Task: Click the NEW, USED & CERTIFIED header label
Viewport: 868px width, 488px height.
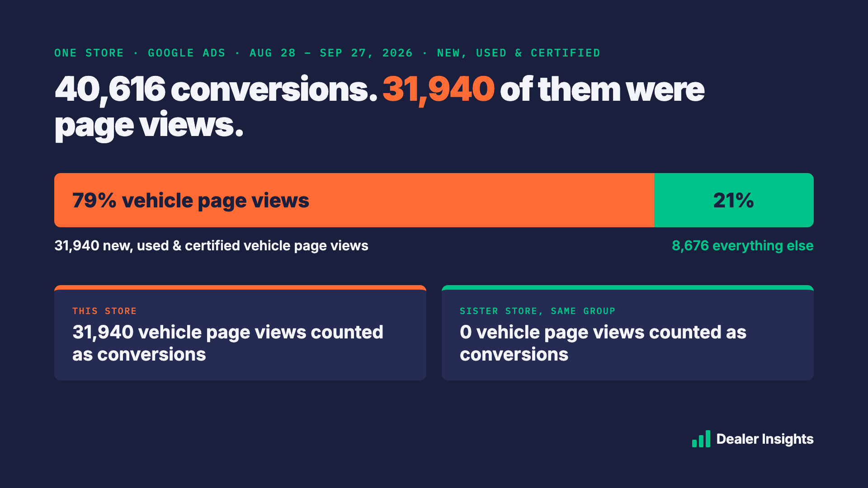Action: click(519, 53)
